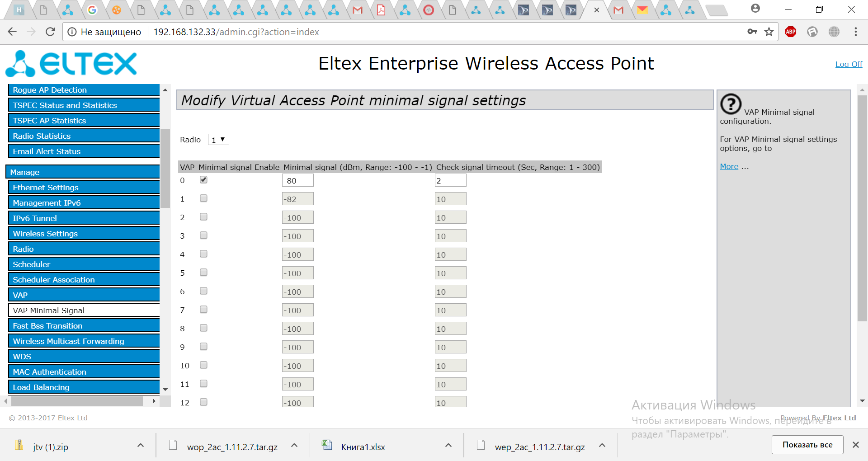Switch to the Google tab
Image resolution: width=868 pixels, height=461 pixels.
[x=92, y=10]
